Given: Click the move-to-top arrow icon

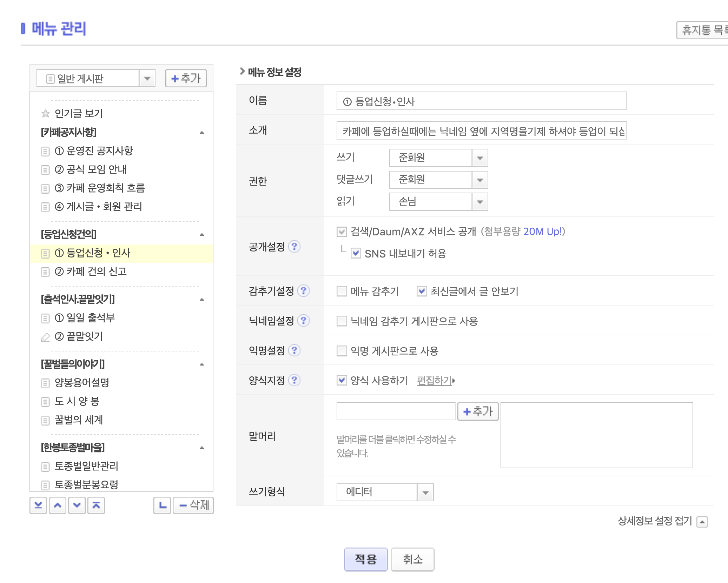Looking at the screenshot, I should [96, 505].
